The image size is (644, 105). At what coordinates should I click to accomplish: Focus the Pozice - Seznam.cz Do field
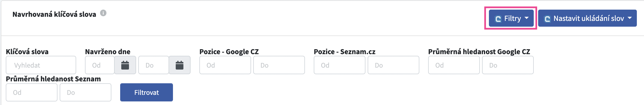(393, 65)
